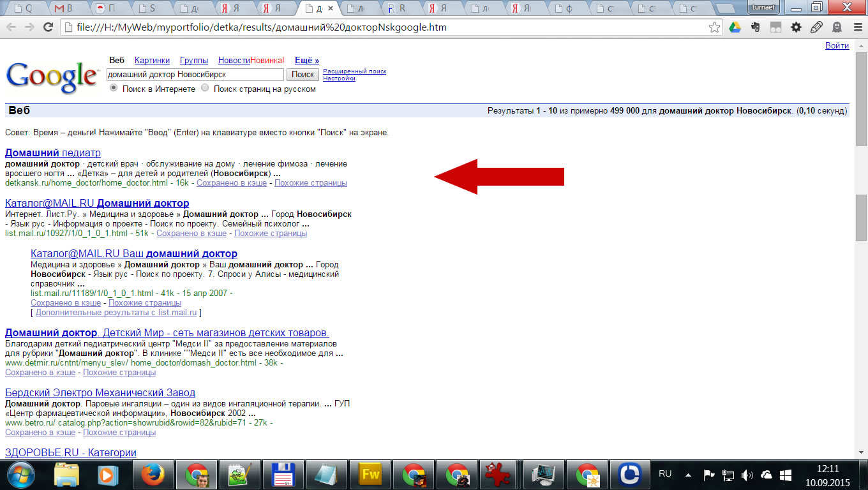Image resolution: width=868 pixels, height=490 pixels.
Task: Open the Windows Start button
Action: point(22,475)
